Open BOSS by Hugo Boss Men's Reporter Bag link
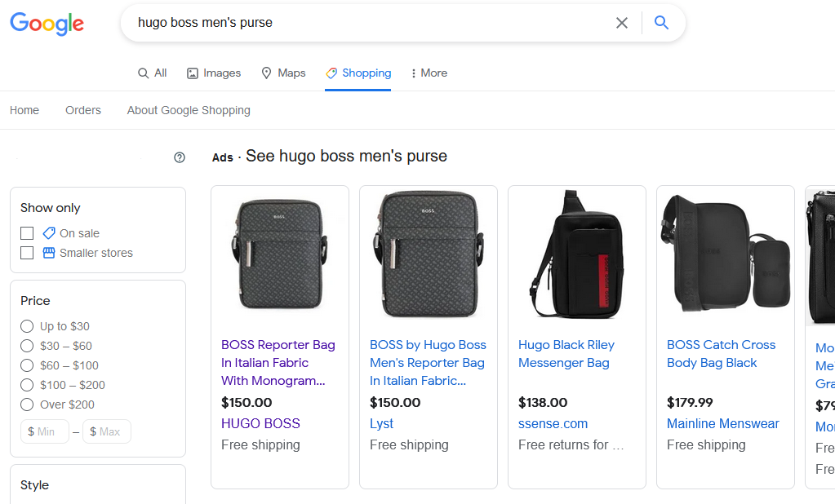 [x=428, y=362]
